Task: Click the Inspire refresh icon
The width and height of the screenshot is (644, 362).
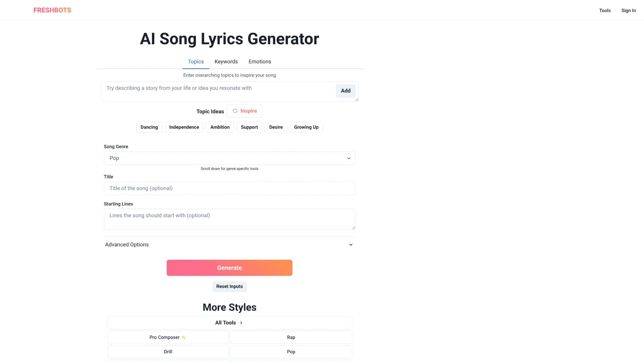Action: coord(235,111)
